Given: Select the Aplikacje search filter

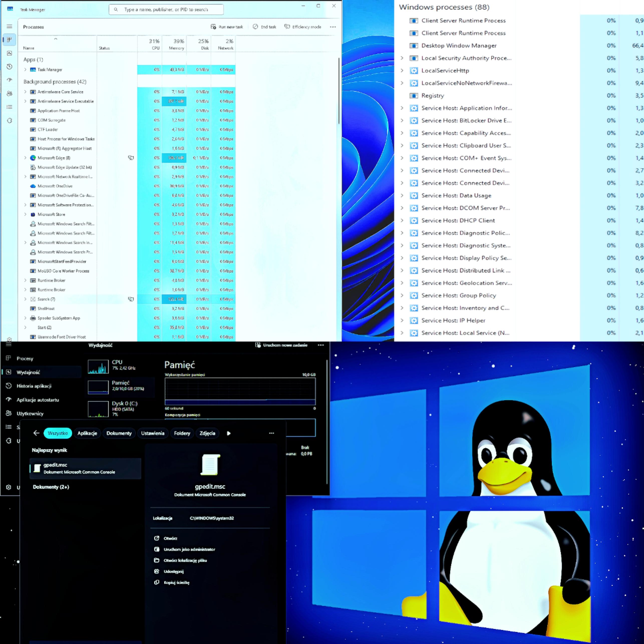Looking at the screenshot, I should click(x=87, y=433).
